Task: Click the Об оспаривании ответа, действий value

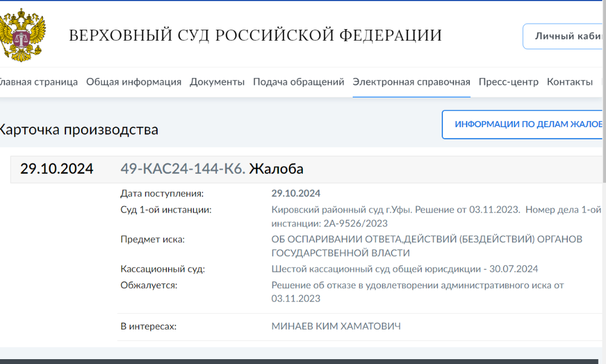Action: tap(427, 246)
